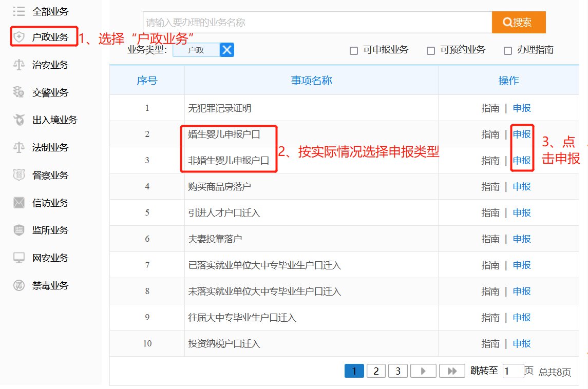588x389 pixels.
Task: Tick the 可预约业务 checkbox
Action: coord(431,51)
